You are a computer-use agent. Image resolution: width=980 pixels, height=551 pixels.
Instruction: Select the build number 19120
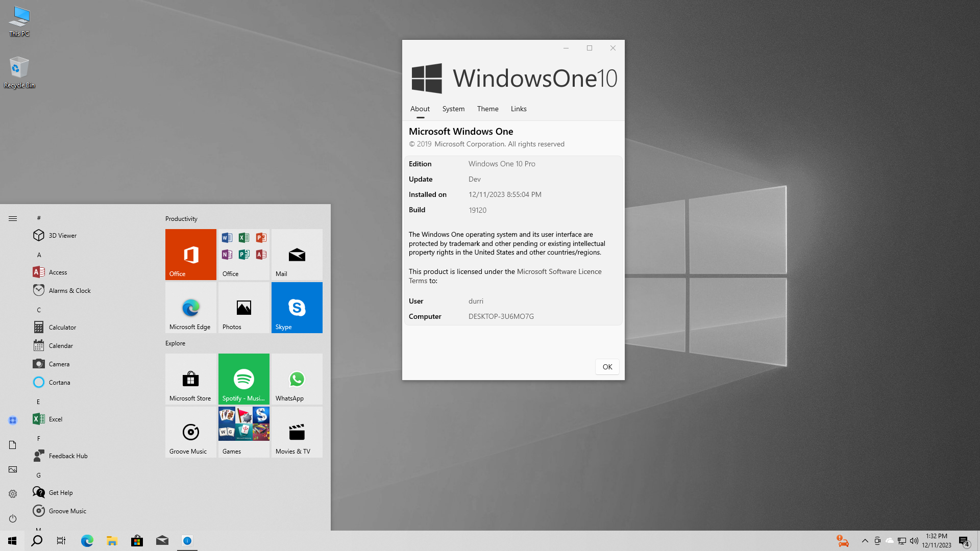pos(477,210)
